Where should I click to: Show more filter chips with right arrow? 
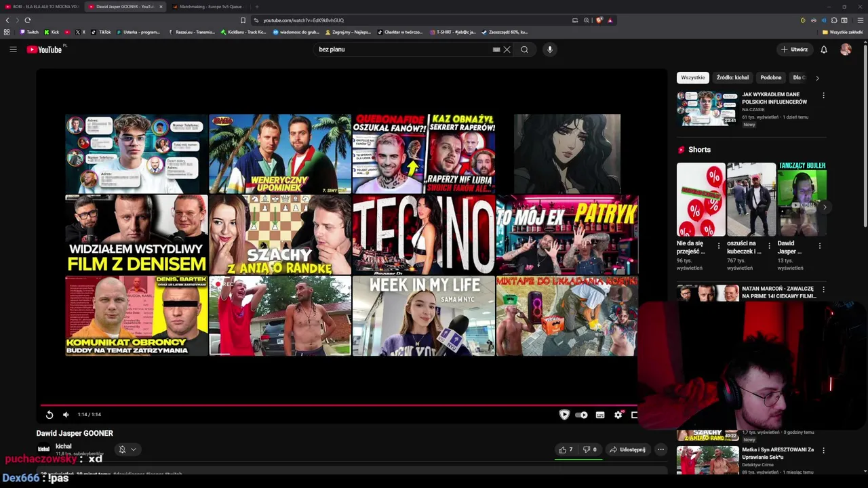(817, 78)
